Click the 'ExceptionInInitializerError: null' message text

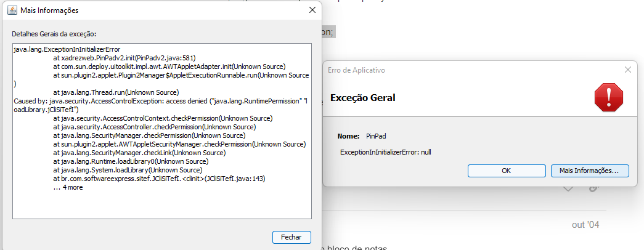pos(385,152)
